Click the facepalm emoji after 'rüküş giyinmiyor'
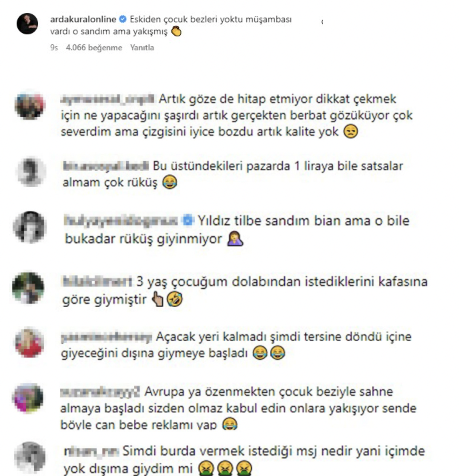Viewport: 459px width, 476px height. coord(235,239)
